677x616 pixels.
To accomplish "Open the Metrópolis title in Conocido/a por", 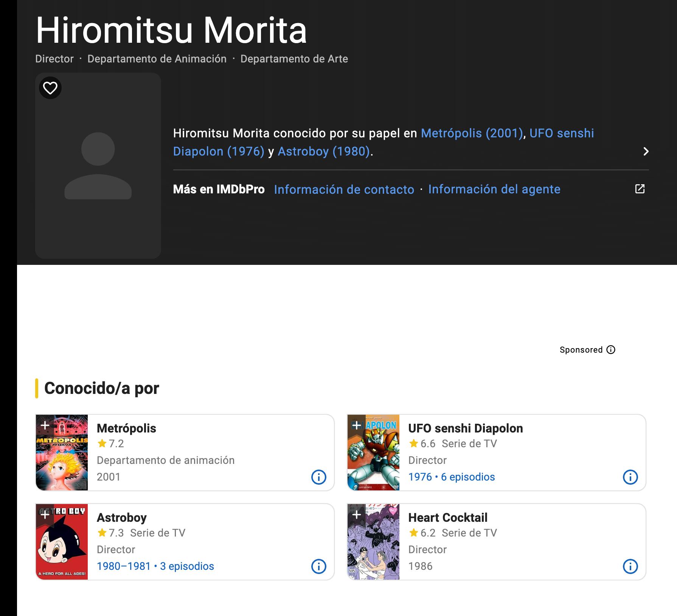I will 126,428.
